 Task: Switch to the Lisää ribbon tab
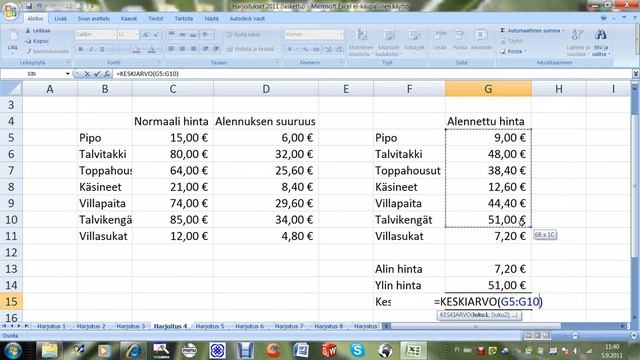click(x=60, y=18)
